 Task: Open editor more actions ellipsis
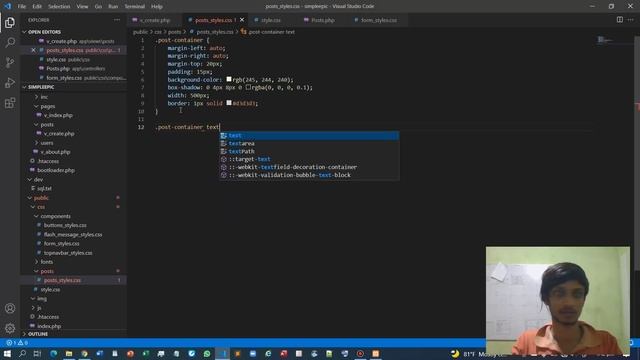click(631, 20)
